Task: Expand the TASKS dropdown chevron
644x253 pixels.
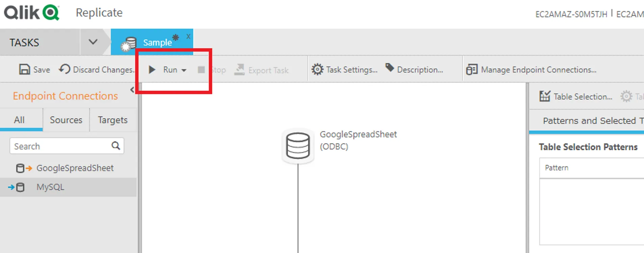Action: (93, 42)
